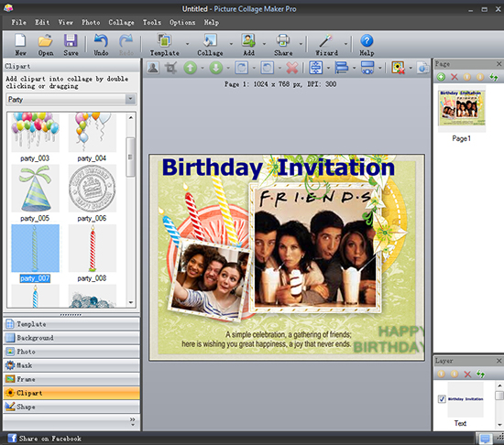Image resolution: width=504 pixels, height=445 pixels.
Task: Switch to the Frame panel tab
Action: 71,379
